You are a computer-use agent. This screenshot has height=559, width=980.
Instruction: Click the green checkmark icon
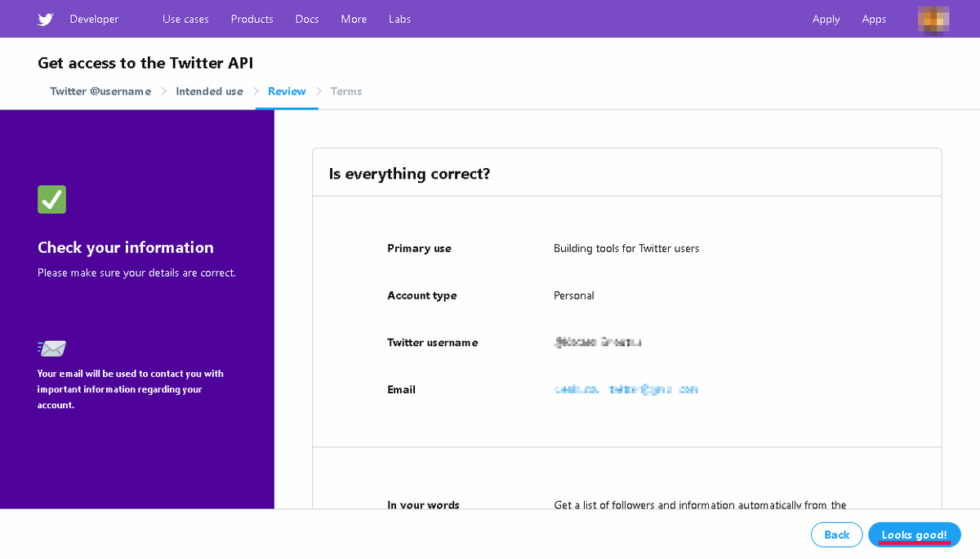point(52,200)
